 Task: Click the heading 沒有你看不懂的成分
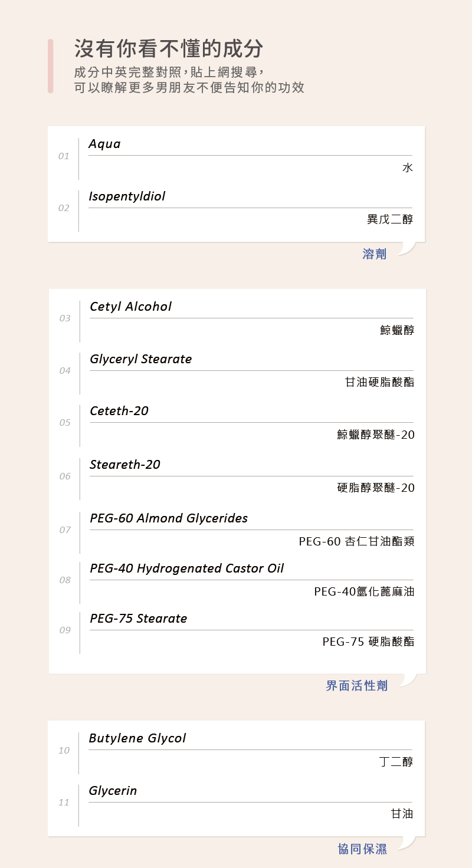[x=169, y=49]
